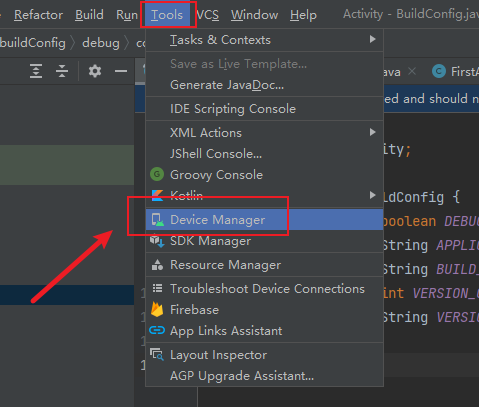Launch JShell Console...

[264, 154]
